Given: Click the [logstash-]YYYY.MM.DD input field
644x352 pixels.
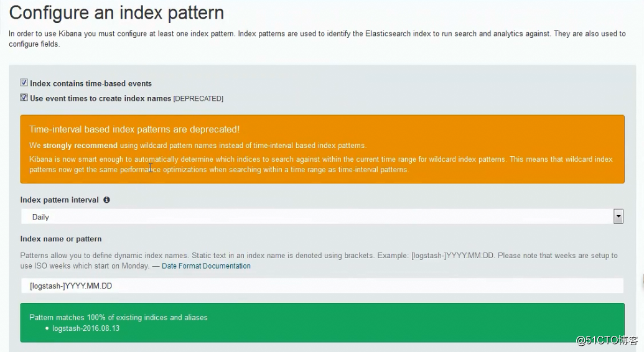Looking at the screenshot, I should pos(322,286).
